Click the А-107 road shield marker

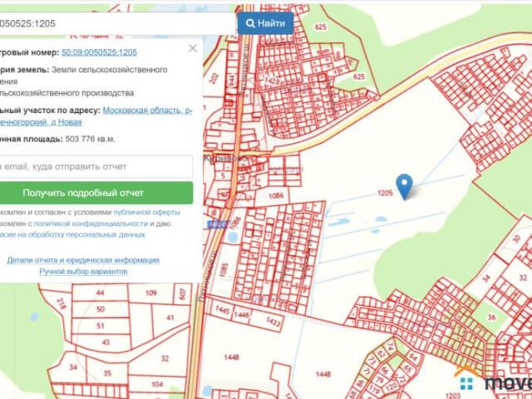coord(217,224)
